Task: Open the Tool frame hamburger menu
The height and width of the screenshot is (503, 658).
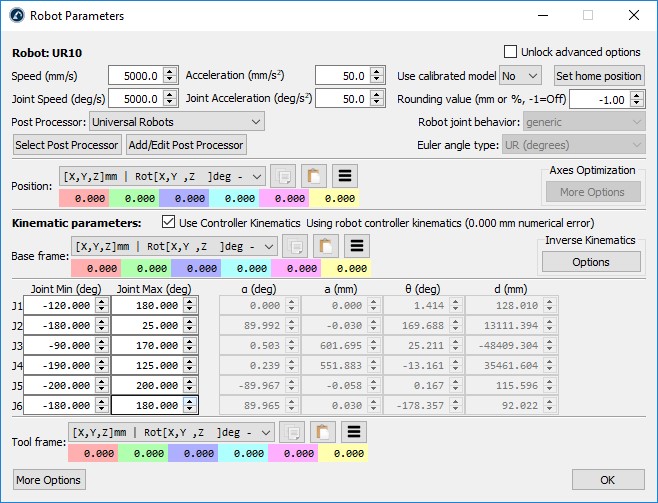Action: 353,432
